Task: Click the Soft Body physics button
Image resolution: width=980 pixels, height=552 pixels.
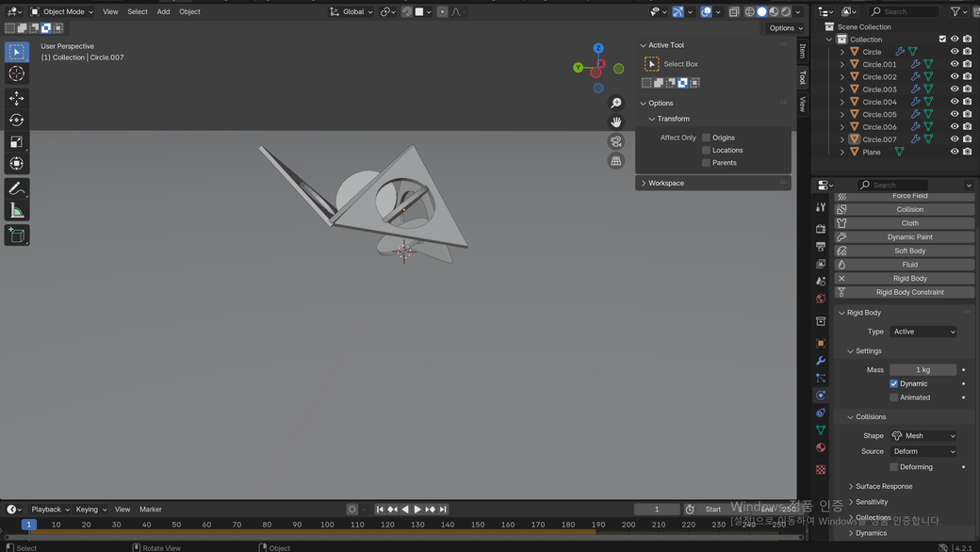Action: [909, 251]
